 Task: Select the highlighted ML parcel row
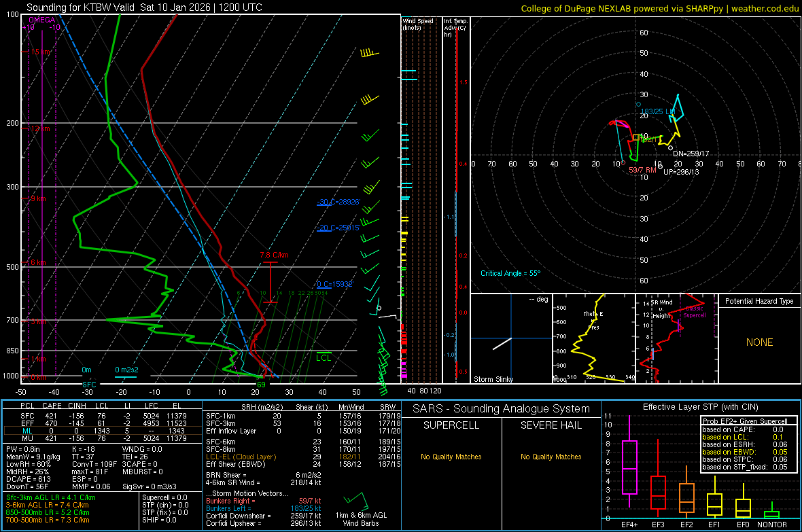(x=103, y=431)
